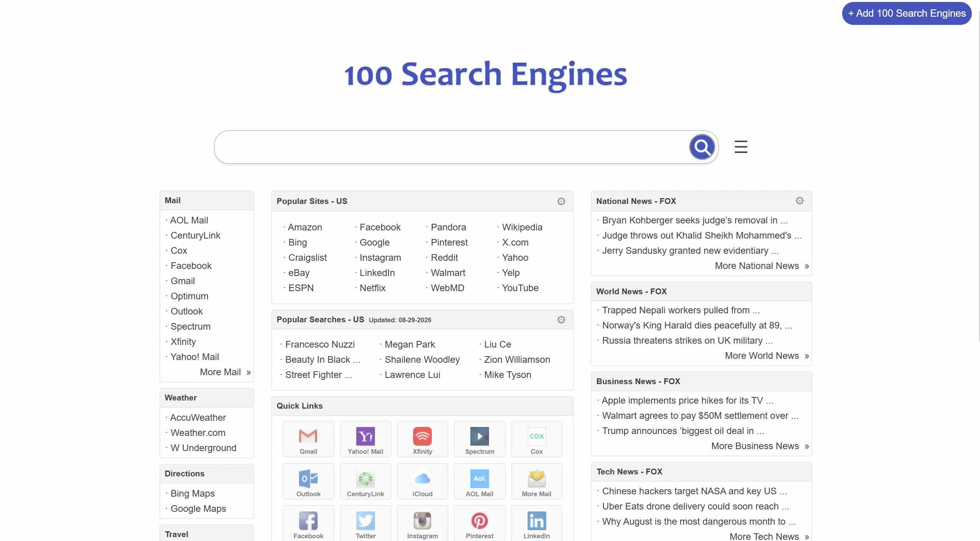Search for Francesco Nuzzi popular search
This screenshot has height=541, width=980.
(320, 344)
